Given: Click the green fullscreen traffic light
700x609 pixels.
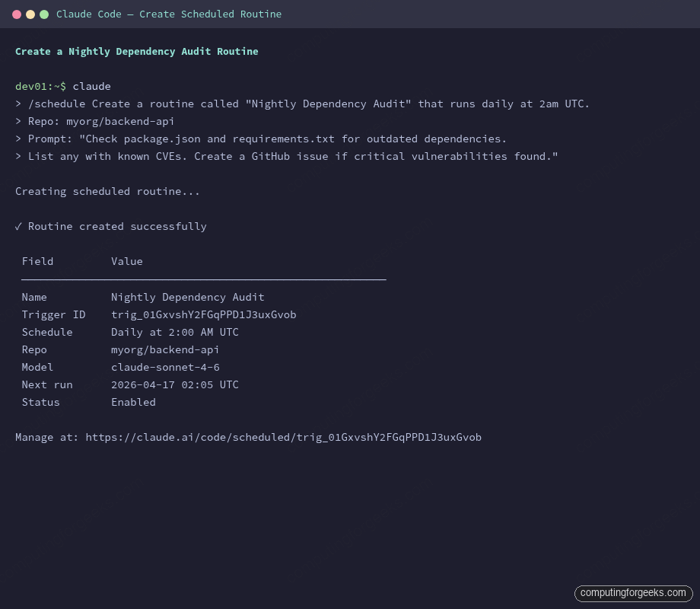Looking at the screenshot, I should [x=44, y=14].
